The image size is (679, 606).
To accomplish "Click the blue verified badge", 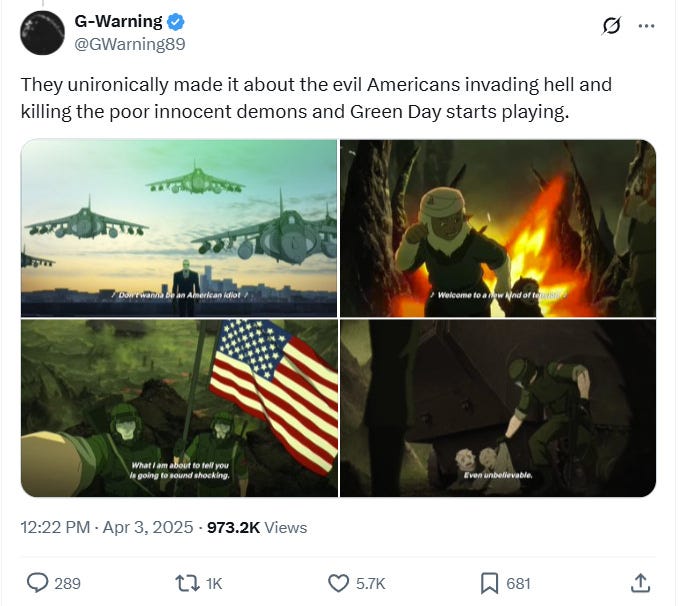I will (x=175, y=22).
